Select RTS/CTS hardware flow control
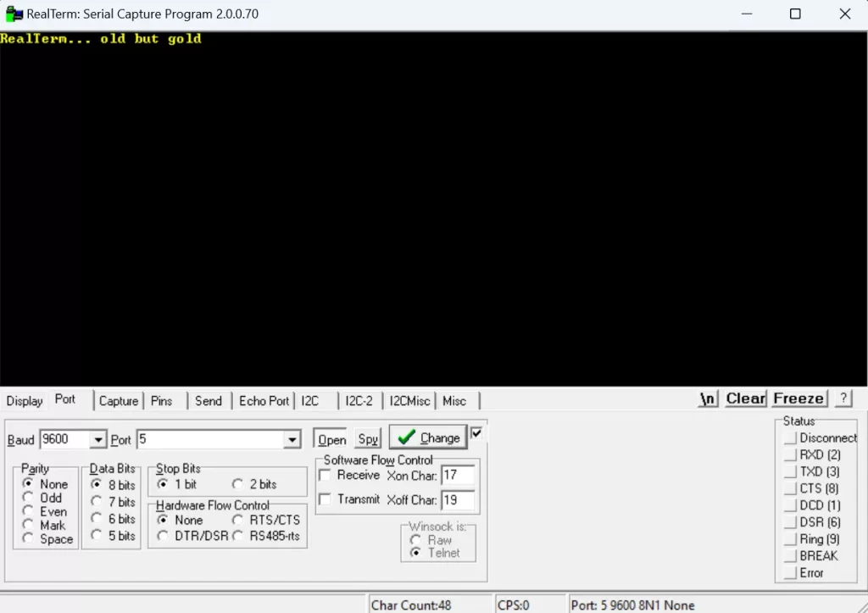 click(x=266, y=520)
